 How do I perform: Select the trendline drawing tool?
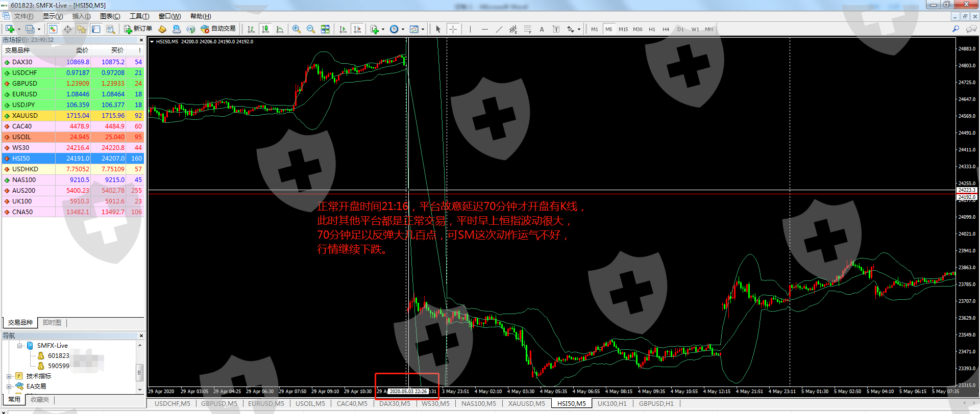click(x=499, y=29)
